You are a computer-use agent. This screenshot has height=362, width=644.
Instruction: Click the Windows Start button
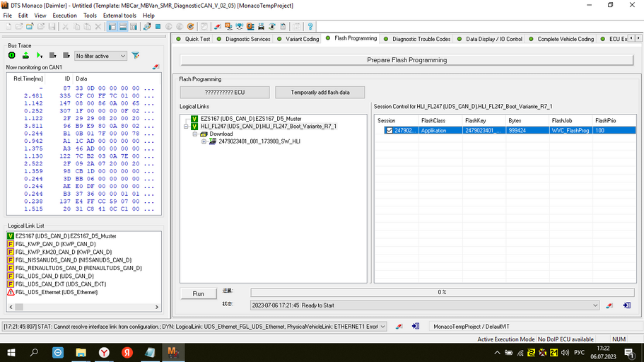[11, 353]
